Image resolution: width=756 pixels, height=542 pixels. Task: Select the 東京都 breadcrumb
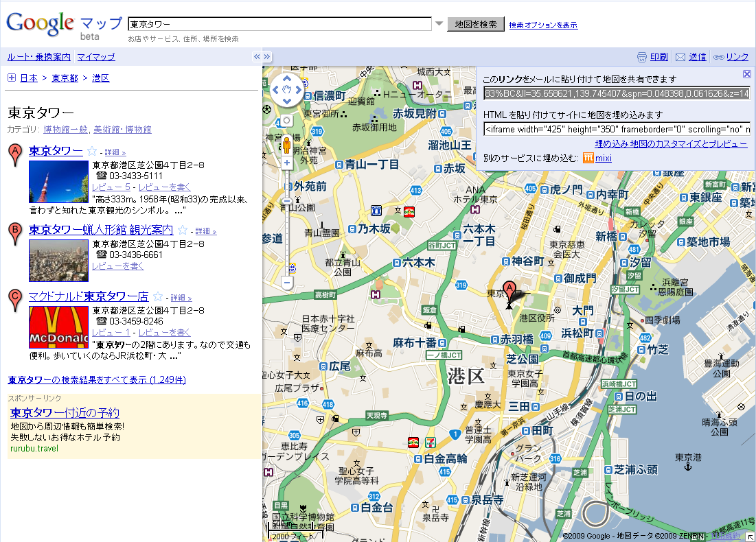click(65, 78)
